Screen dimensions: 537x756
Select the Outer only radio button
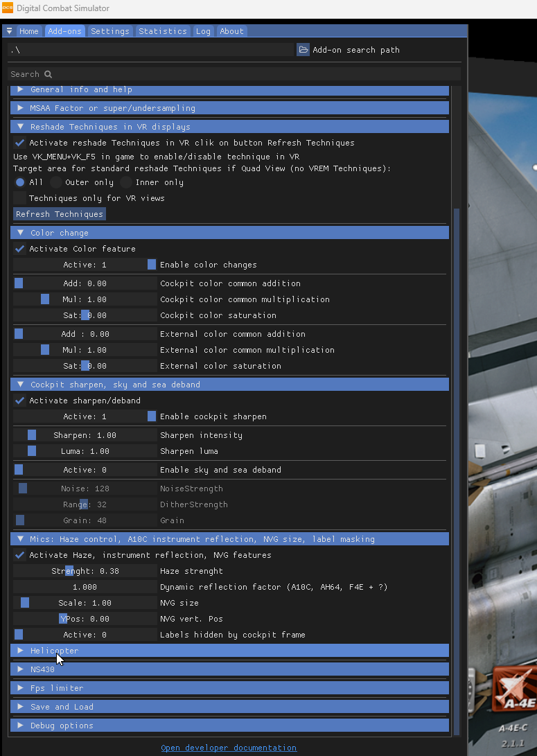(x=56, y=182)
